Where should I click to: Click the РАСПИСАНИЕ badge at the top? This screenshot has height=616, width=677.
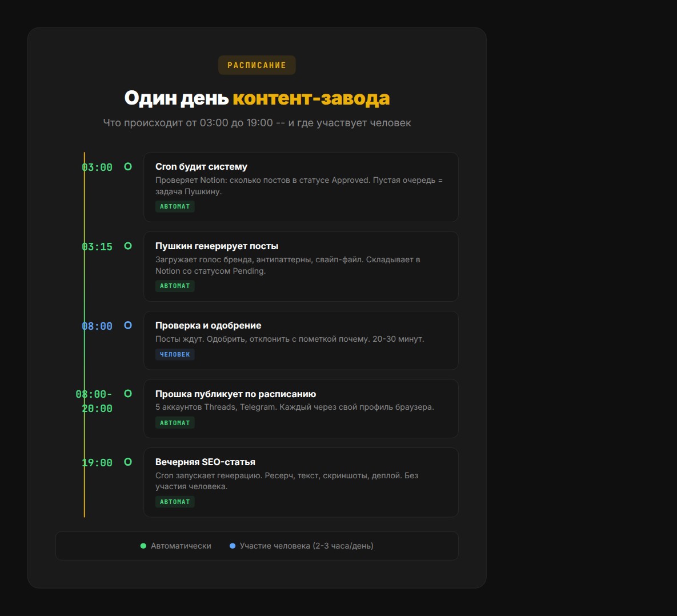(x=257, y=65)
